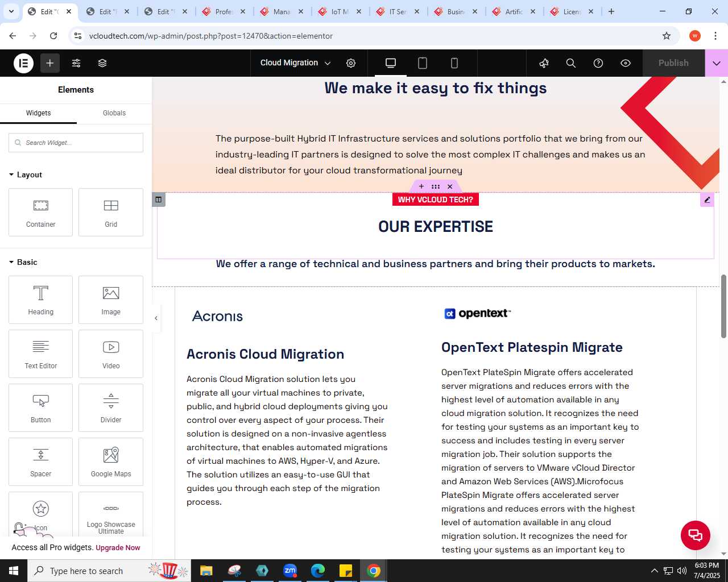
Task: Collapse the Layout section
Action: [26, 174]
